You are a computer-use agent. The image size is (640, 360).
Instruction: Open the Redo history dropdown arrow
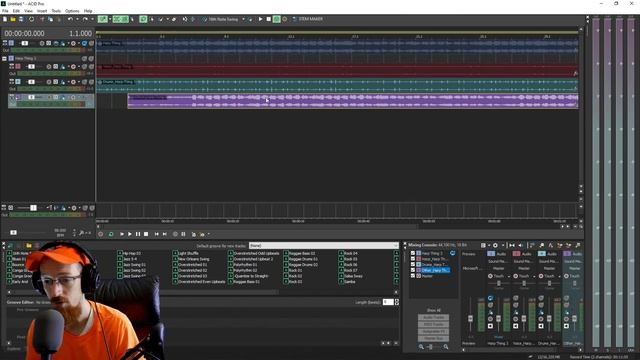pos(92,19)
